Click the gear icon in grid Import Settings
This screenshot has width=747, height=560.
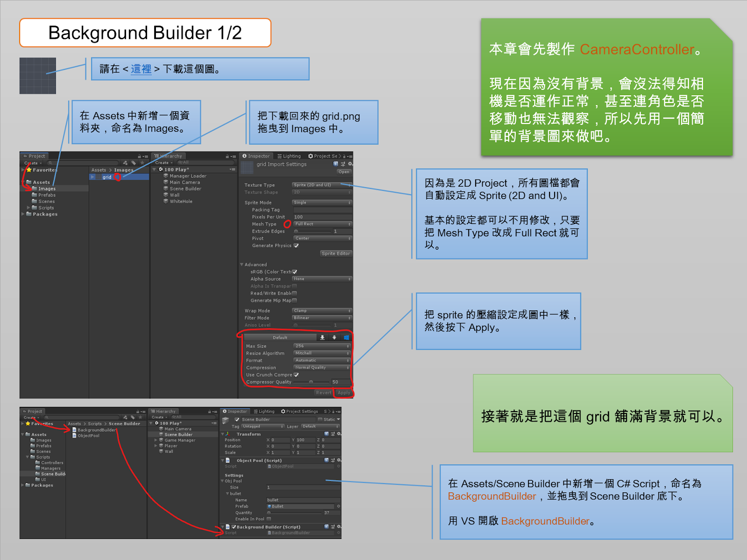350,164
